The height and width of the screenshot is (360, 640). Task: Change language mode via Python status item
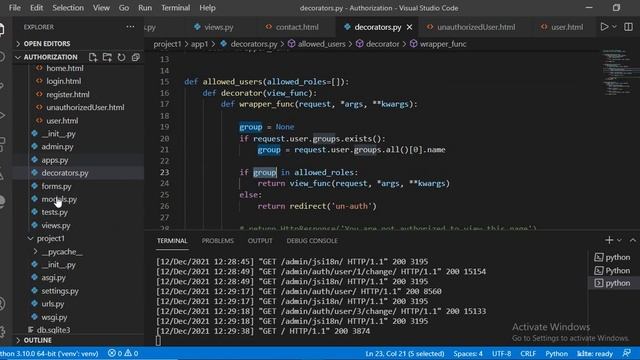point(556,353)
